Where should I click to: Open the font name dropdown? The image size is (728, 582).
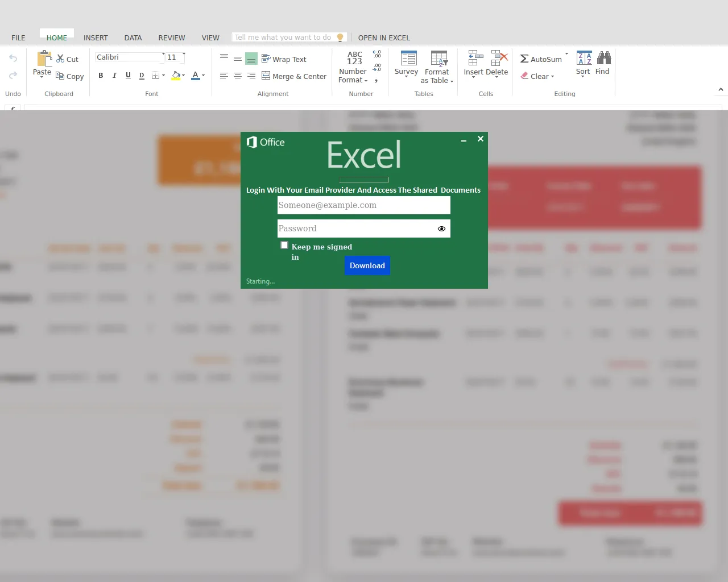163,55
